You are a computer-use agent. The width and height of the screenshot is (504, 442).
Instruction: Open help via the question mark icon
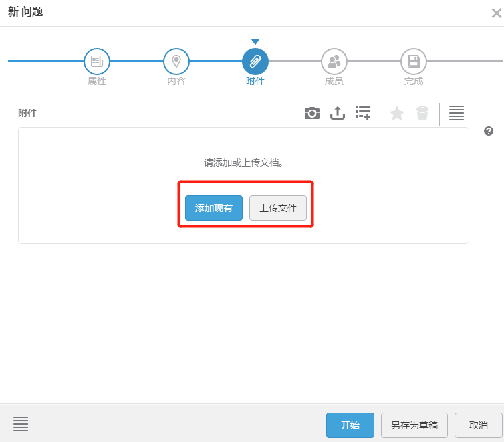pos(489,131)
